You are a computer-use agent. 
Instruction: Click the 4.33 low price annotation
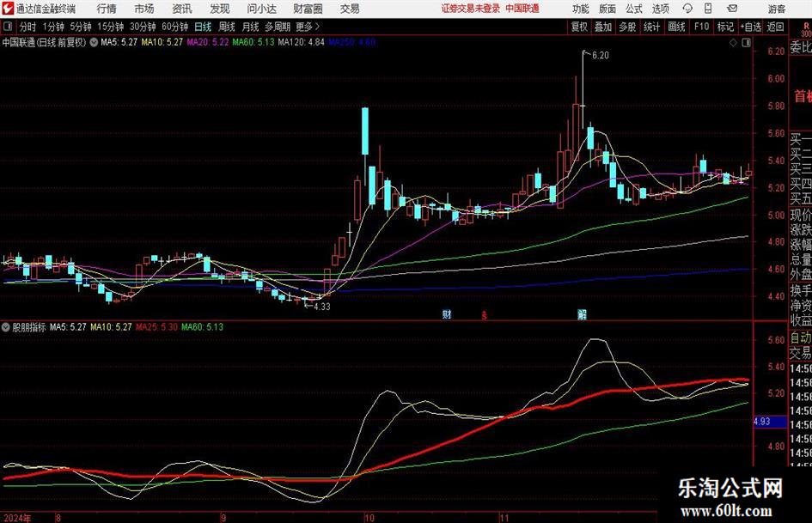point(321,307)
